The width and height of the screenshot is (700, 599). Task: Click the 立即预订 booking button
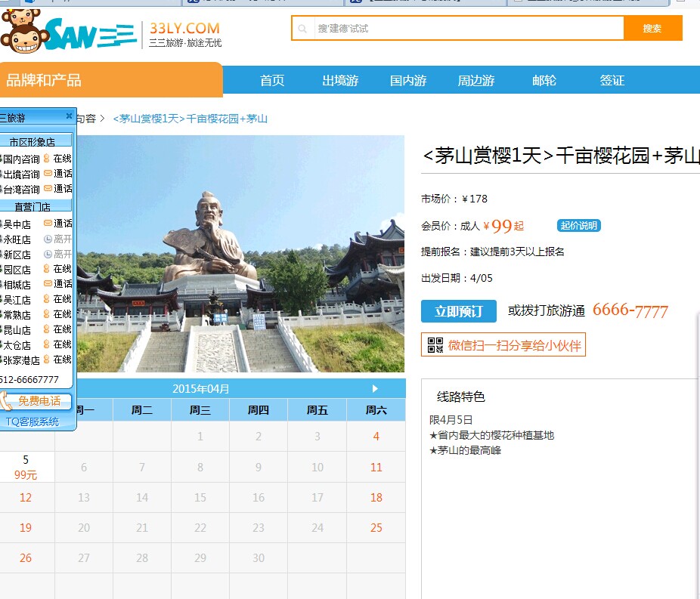[x=458, y=311]
